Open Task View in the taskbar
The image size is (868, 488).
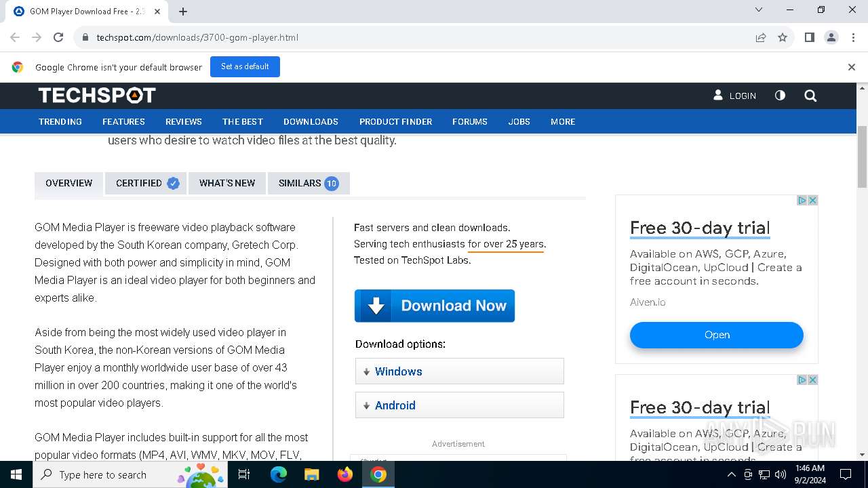click(x=244, y=474)
